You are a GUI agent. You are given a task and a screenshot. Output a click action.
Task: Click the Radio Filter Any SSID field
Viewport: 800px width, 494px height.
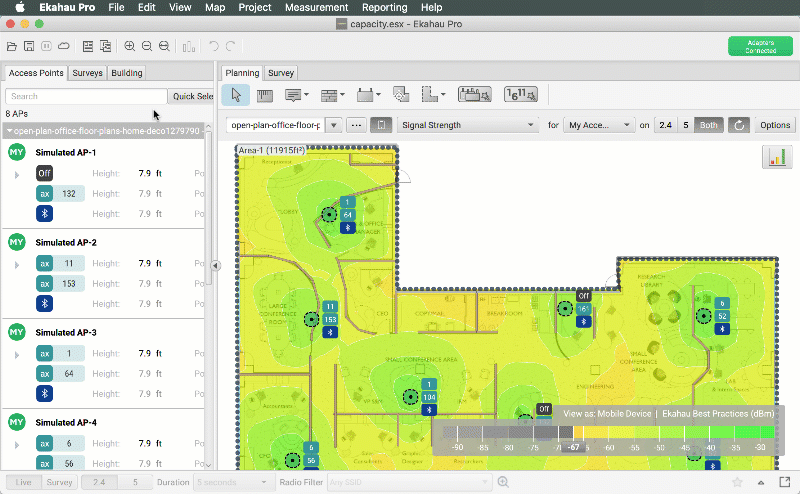point(409,482)
